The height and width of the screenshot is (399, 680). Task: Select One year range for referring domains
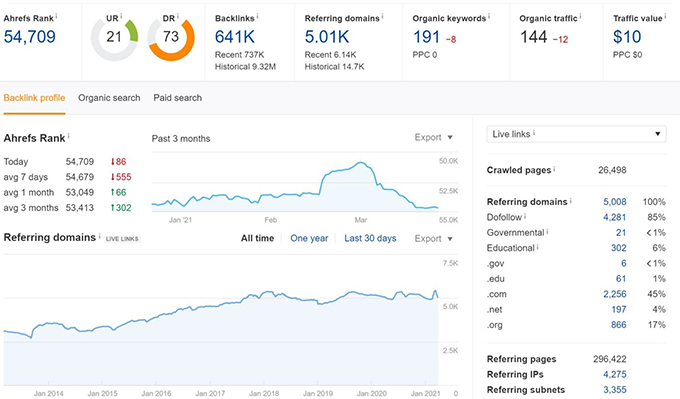click(309, 238)
